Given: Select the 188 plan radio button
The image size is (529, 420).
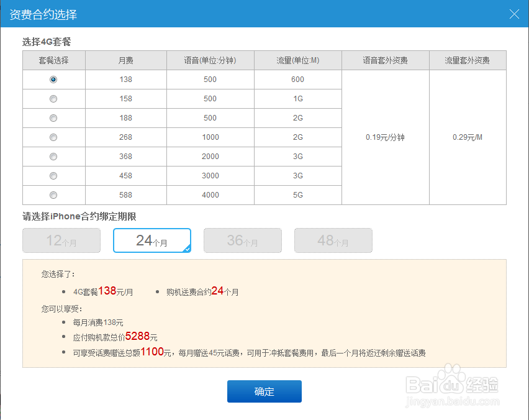Looking at the screenshot, I should tap(53, 118).
